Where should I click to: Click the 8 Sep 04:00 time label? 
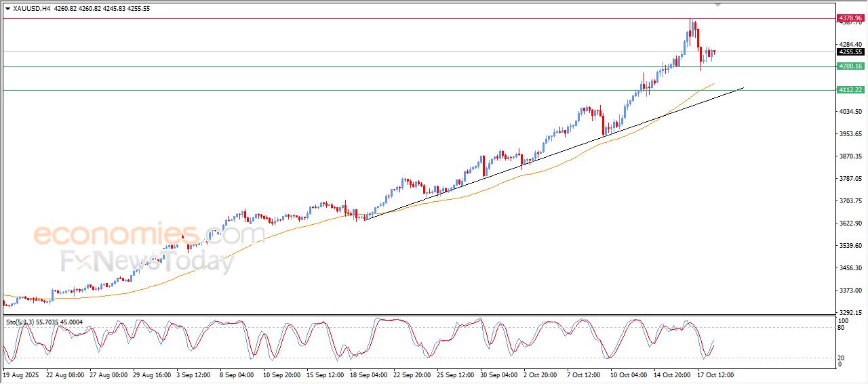coord(237,375)
